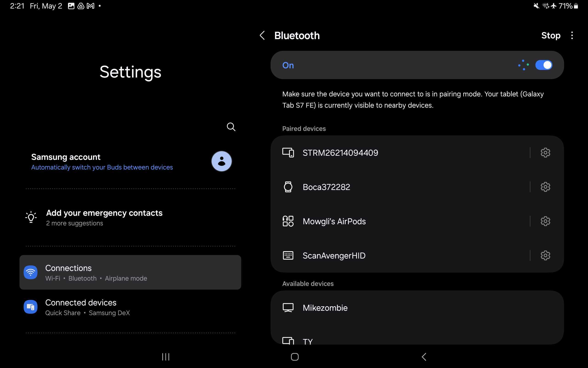Viewport: 588px width, 368px height.
Task: Open settings gear for STRM26214094409
Action: (x=545, y=152)
